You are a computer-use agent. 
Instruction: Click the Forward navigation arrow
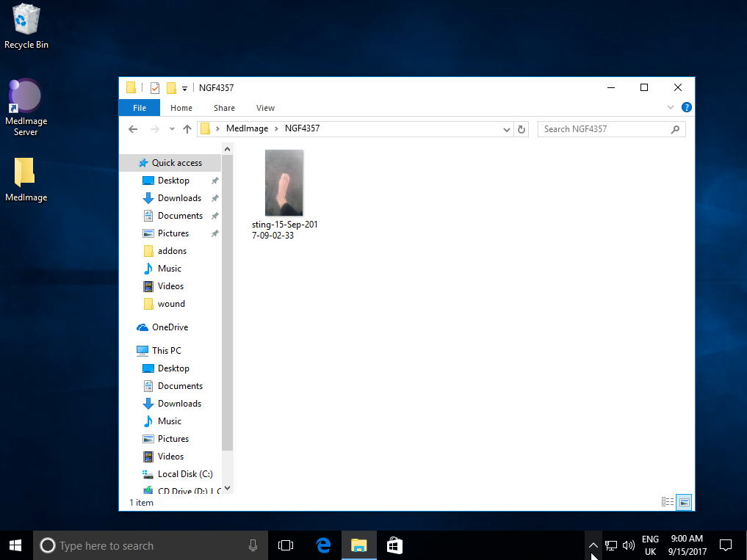[154, 129]
